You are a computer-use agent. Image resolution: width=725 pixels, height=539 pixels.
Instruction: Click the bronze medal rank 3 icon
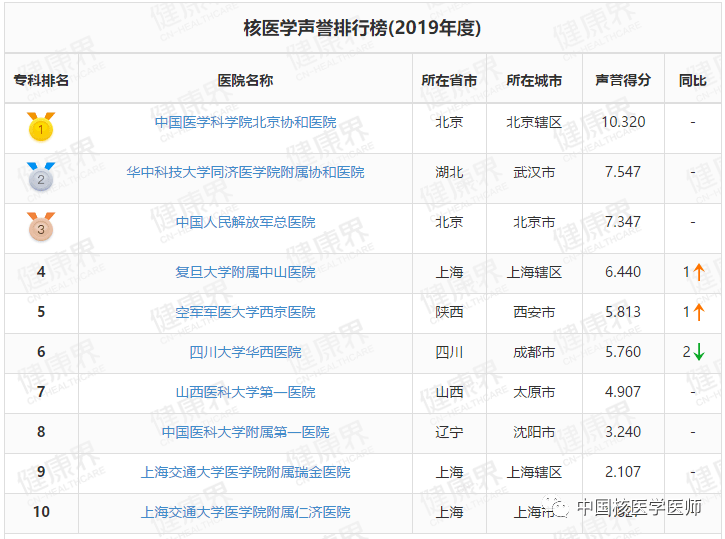coord(41,227)
